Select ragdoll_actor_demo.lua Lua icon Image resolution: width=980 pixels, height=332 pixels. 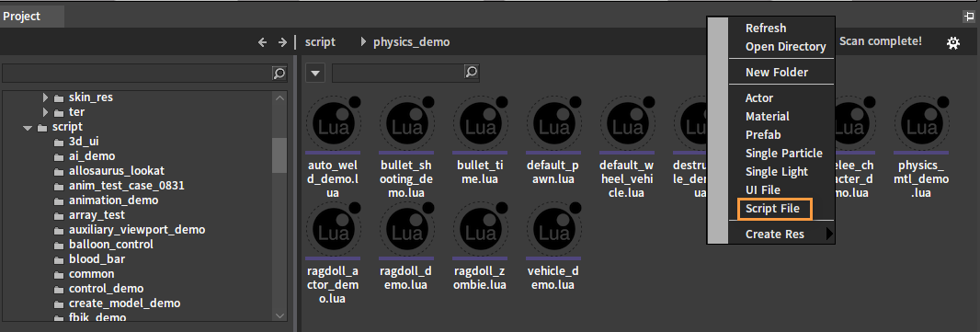click(x=333, y=230)
